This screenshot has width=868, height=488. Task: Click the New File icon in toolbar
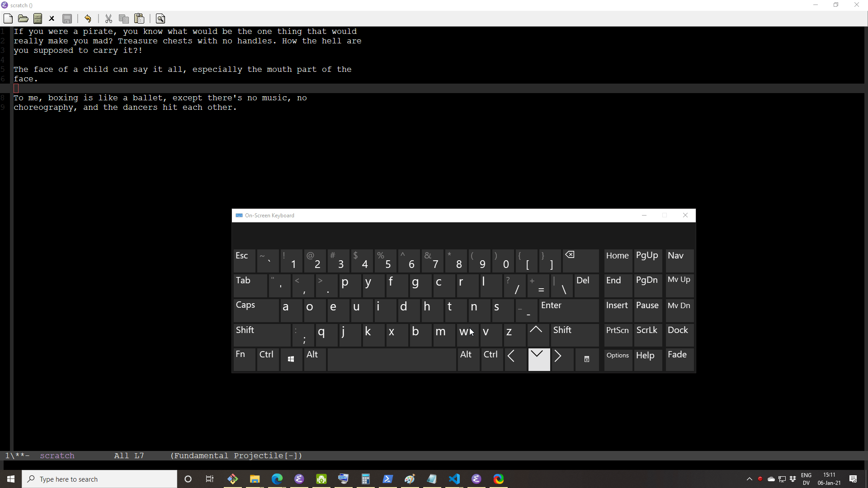8,19
